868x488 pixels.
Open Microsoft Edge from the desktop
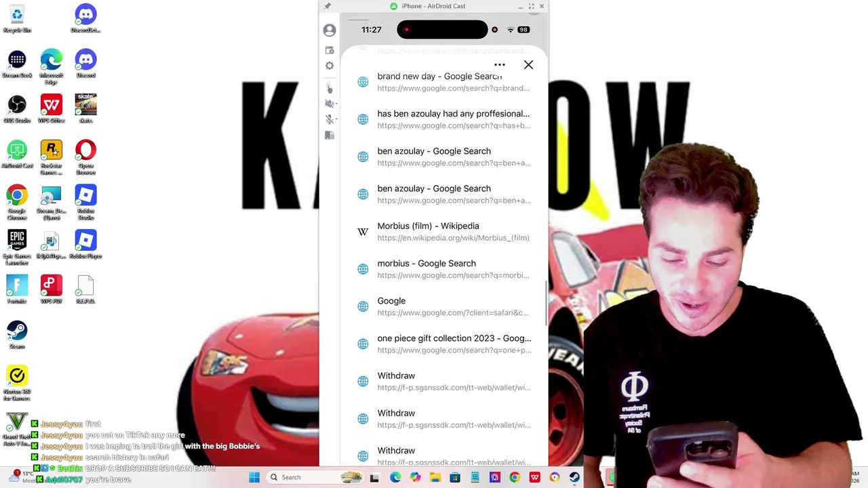52,66
